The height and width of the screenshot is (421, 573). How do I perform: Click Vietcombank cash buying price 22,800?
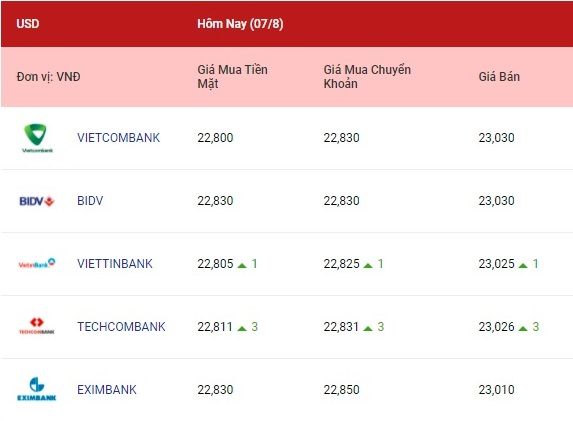pyautogui.click(x=215, y=138)
